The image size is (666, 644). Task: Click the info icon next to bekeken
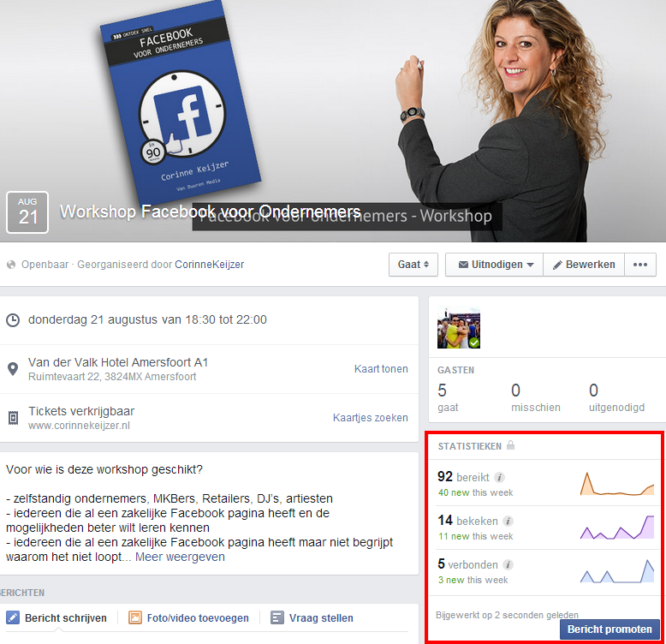(x=508, y=521)
